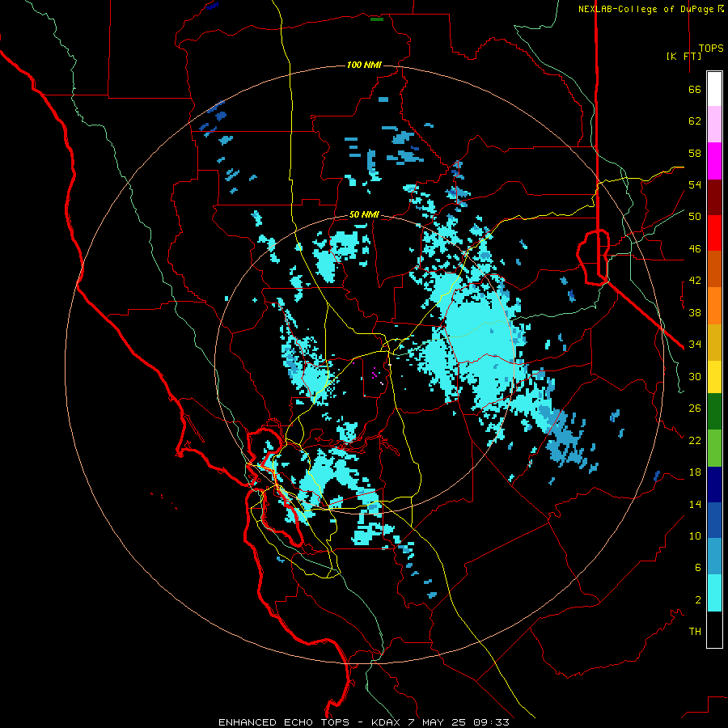The height and width of the screenshot is (728, 728).
Task: Click the "TH" legend label
Action: [695, 632]
